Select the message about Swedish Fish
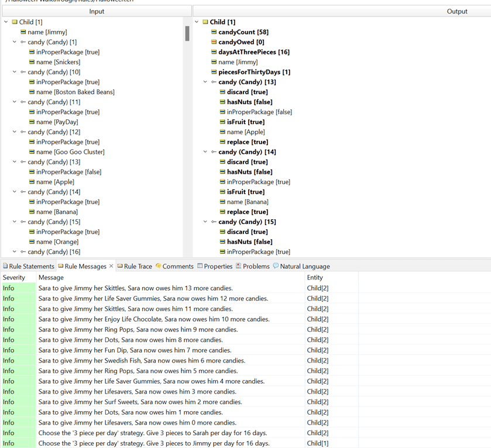The width and height of the screenshot is (491, 448). click(x=142, y=361)
